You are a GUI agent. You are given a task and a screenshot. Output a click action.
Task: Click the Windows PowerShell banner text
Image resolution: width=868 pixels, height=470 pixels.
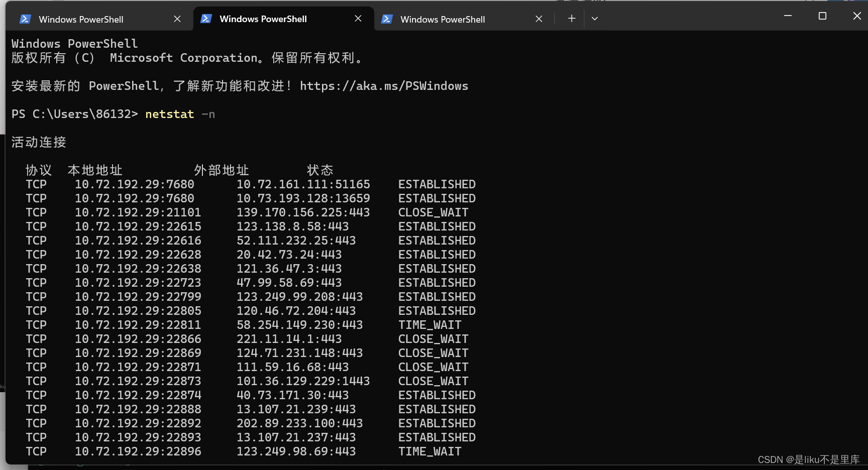click(x=75, y=44)
